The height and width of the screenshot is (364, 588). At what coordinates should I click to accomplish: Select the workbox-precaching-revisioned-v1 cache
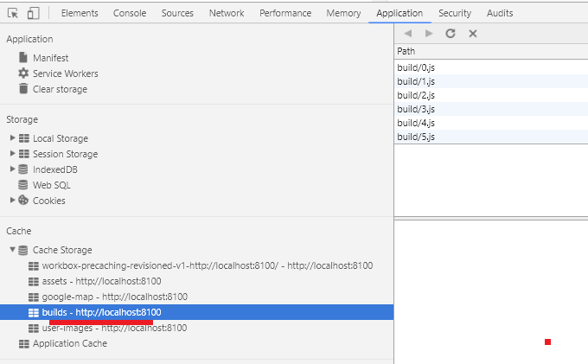[208, 265]
